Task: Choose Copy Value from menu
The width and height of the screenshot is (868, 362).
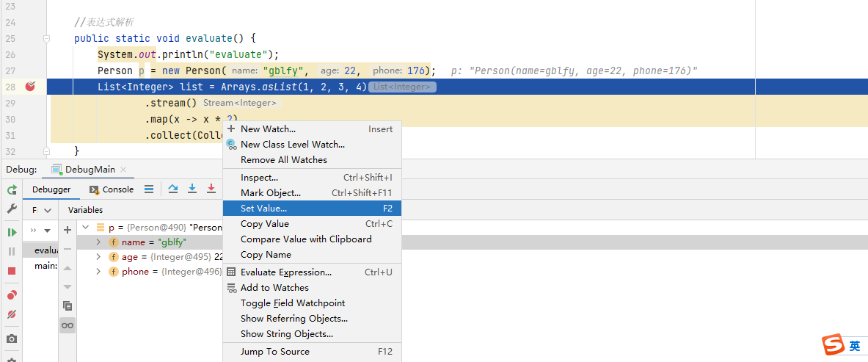Action: (312, 224)
